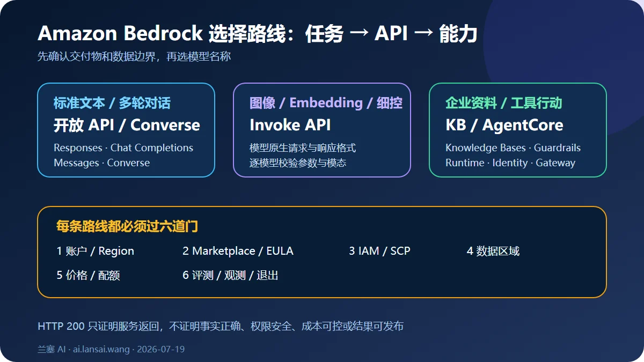This screenshot has width=644, height=362.
Task: Click the note starting 'HTTP 200 只证明服务返回'
Action: pyautogui.click(x=221, y=326)
